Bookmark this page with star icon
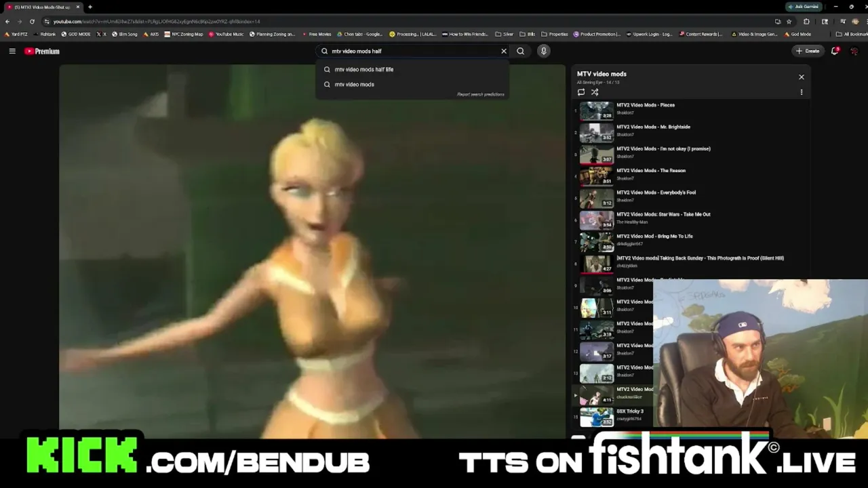 789,21
